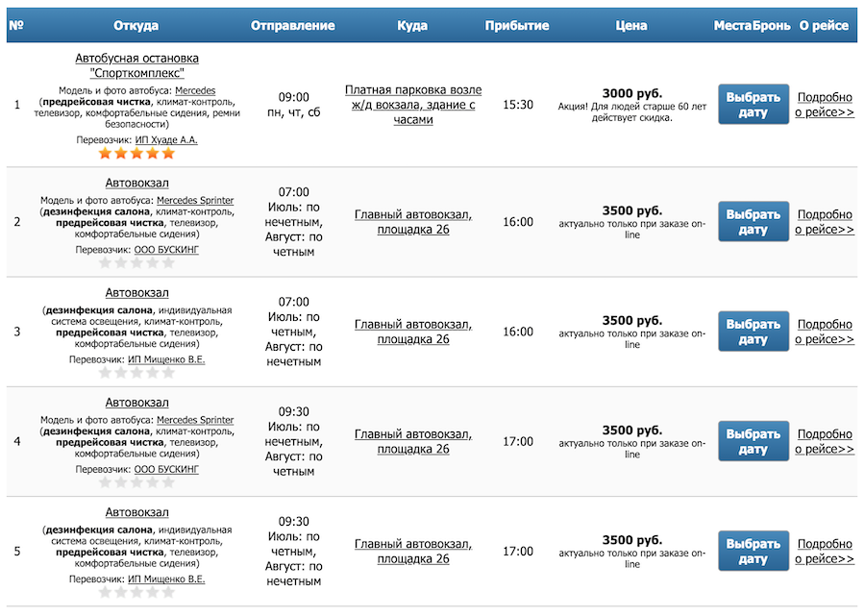Open carrier ИП Мищенко В.Е. link in row 3
This screenshot has height=616, width=865.
tap(166, 359)
